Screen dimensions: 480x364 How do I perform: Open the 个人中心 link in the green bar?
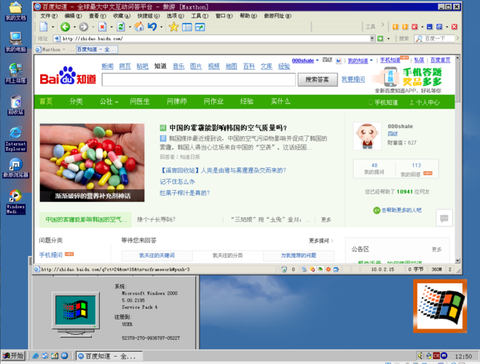tap(425, 102)
